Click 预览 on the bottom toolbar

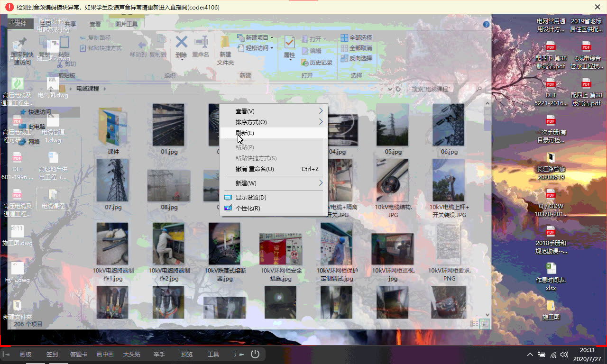187,354
